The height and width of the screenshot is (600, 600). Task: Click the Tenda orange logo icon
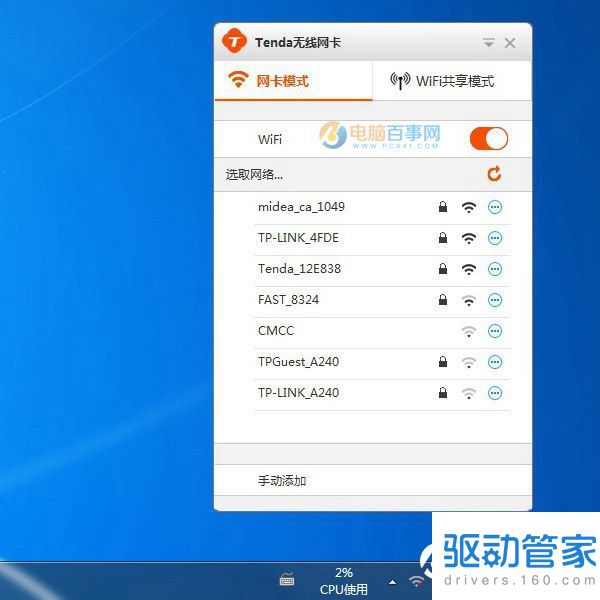pos(234,41)
